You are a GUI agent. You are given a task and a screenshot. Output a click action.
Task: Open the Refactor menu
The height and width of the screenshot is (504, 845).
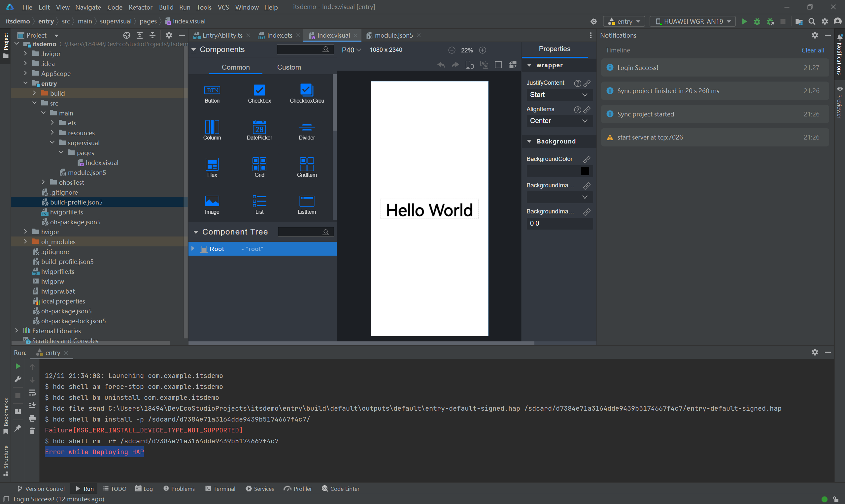tap(140, 7)
